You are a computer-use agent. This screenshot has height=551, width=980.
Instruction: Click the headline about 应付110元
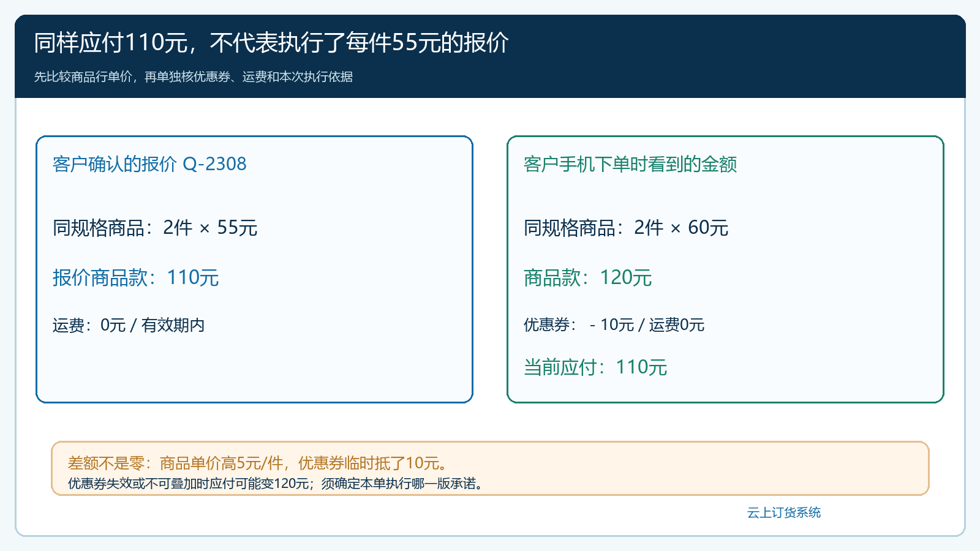point(271,43)
